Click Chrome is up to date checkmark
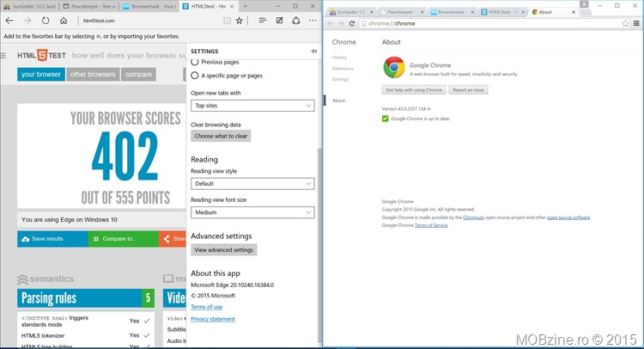The width and height of the screenshot is (644, 349). [x=385, y=119]
